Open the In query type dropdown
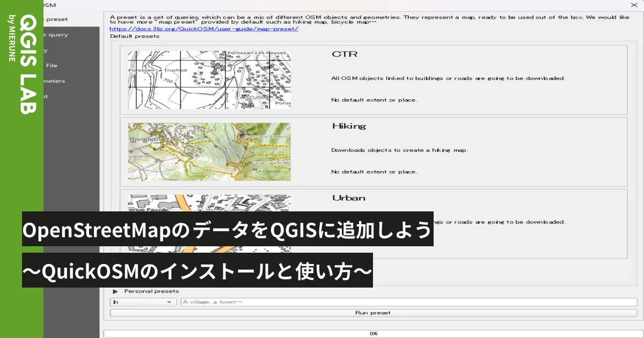Image resolution: width=644 pixels, height=338 pixels. pos(142,302)
